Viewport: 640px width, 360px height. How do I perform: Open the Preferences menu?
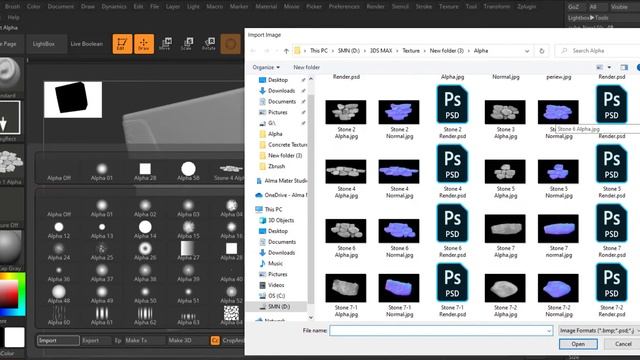pos(344,7)
